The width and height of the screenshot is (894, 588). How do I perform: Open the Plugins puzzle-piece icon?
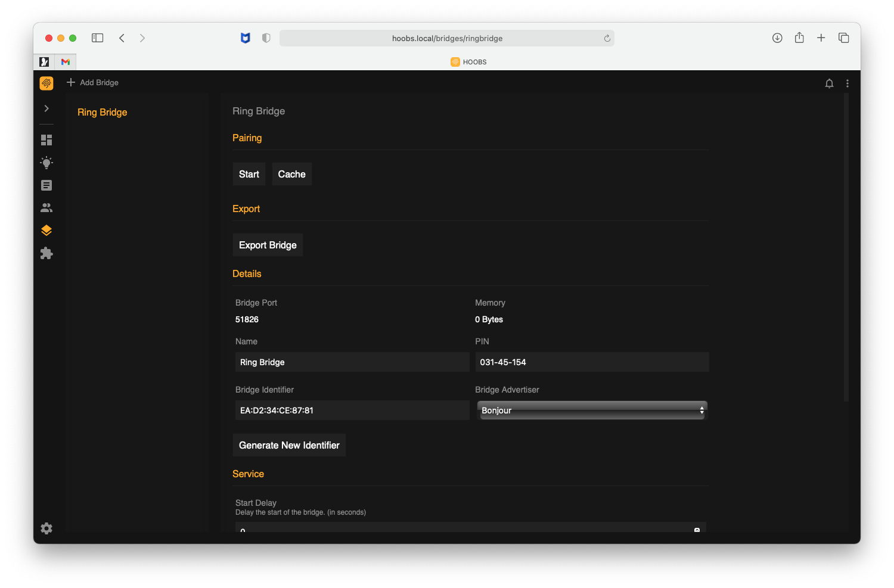pos(46,253)
